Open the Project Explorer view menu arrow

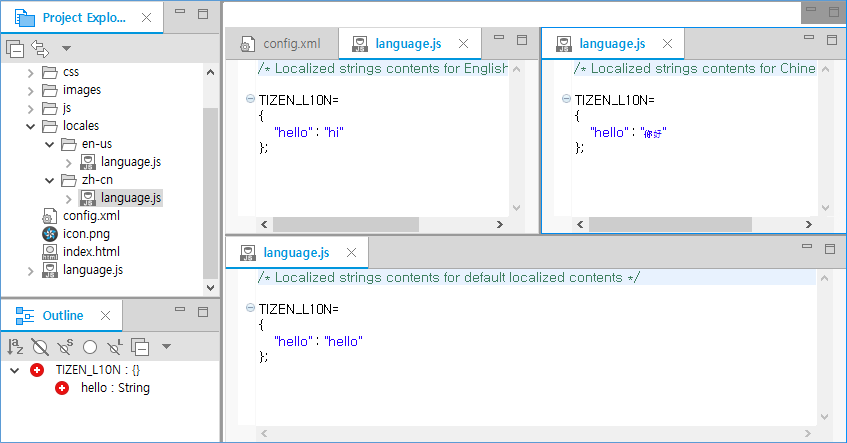[x=66, y=48]
